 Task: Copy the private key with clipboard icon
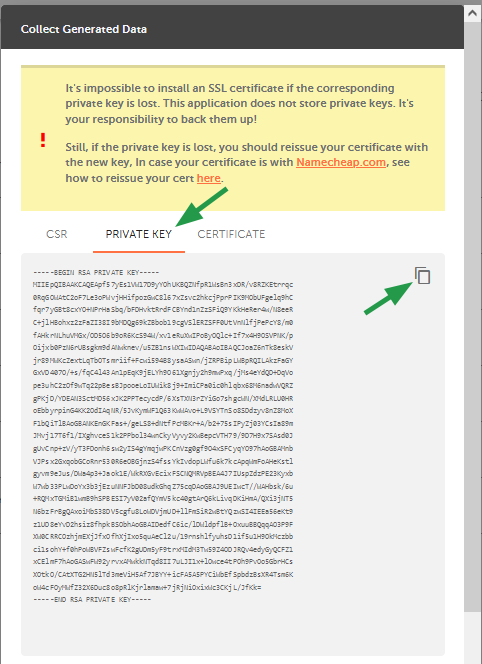tap(422, 276)
